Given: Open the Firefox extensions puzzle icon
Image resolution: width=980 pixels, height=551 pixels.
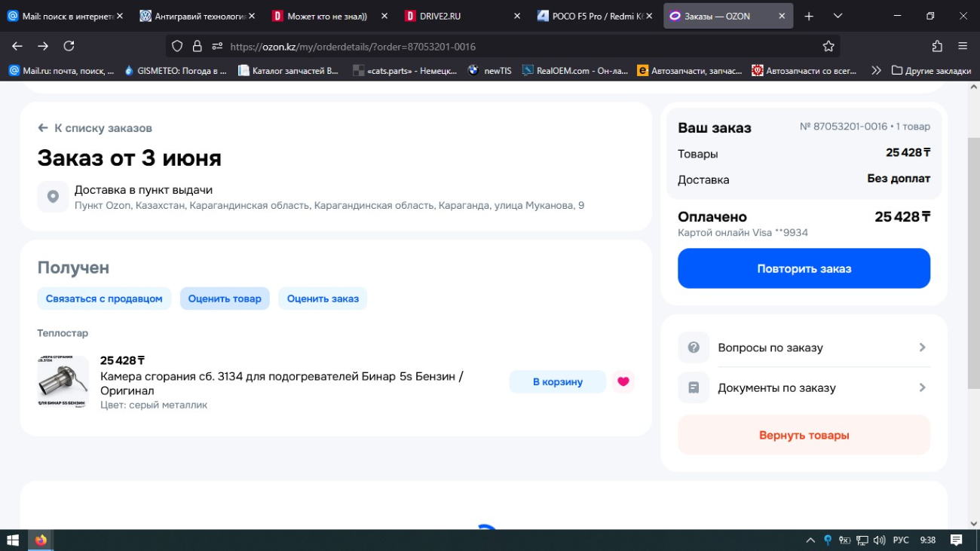Looking at the screenshot, I should [937, 46].
